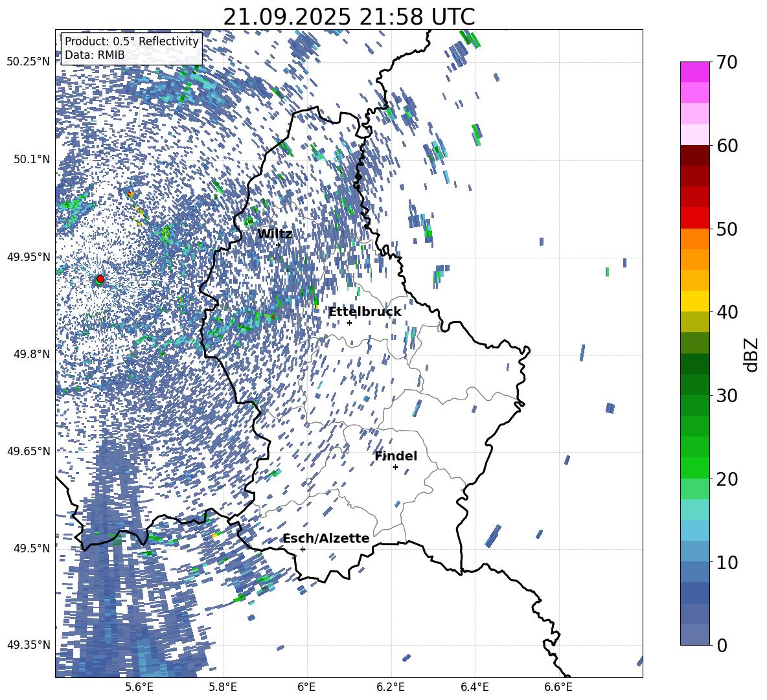Click the magenta swatch at colorbar top
This screenshot has width=767, height=700.
tap(695, 72)
